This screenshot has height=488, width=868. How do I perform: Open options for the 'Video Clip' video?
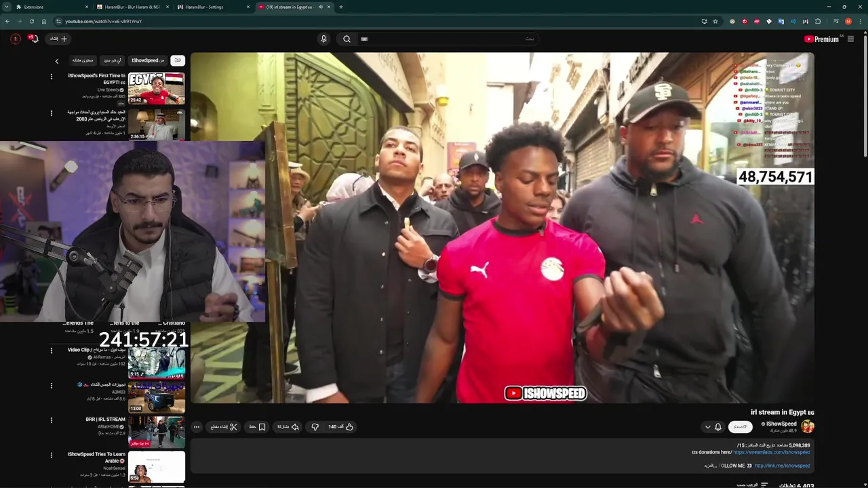[51, 351]
